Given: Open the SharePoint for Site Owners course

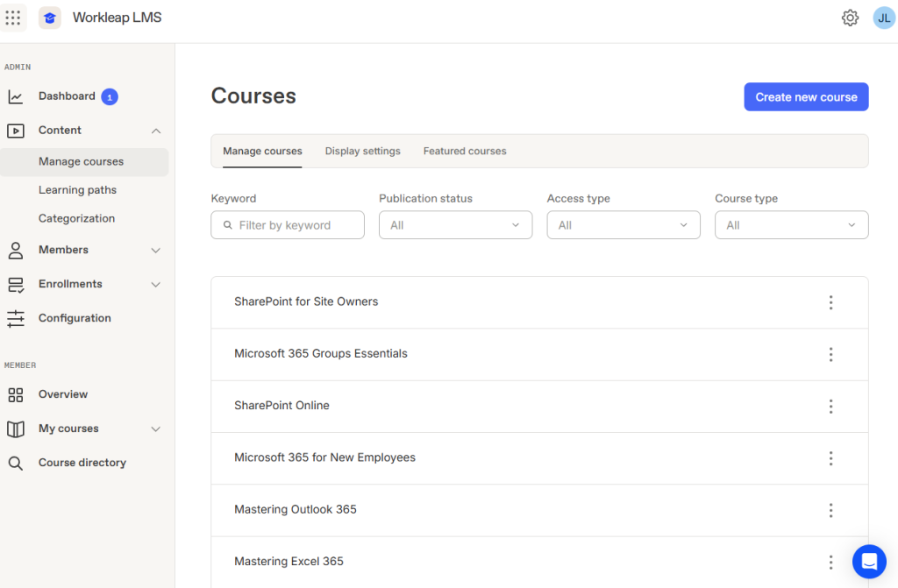Looking at the screenshot, I should click(306, 301).
